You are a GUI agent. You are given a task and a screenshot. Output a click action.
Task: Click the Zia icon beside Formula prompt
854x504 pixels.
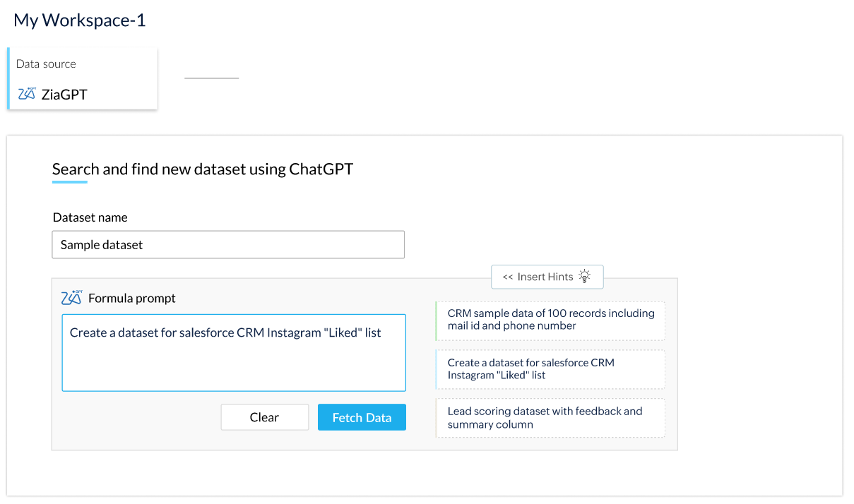coord(71,297)
